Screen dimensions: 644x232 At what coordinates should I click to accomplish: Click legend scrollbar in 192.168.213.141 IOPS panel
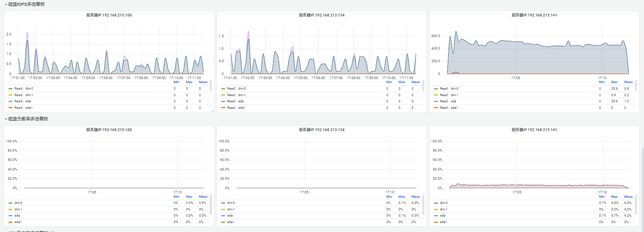coord(636,85)
